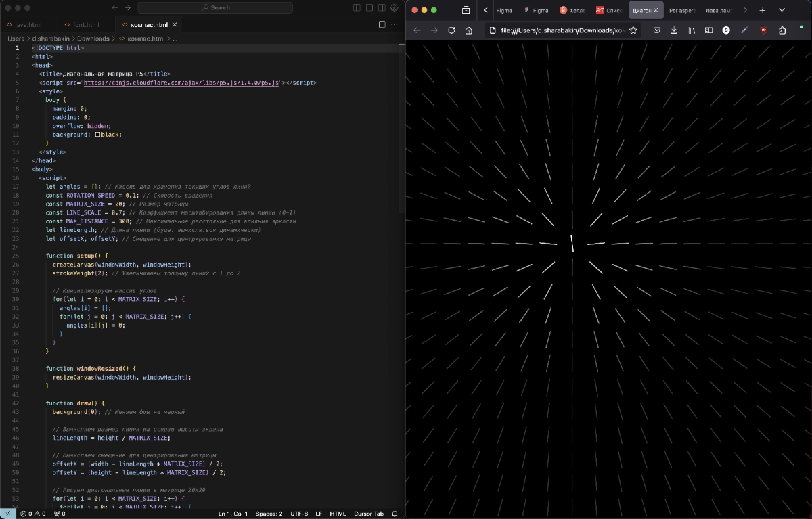Screen dimensions: 812x519
Task: Click the Firefox home button
Action: tap(468, 30)
